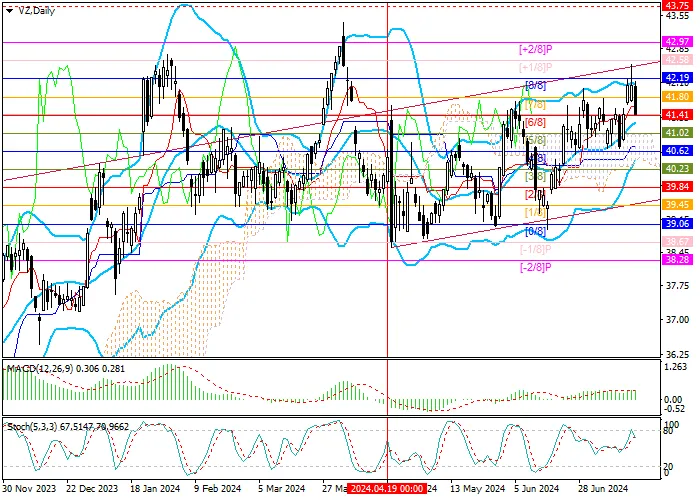This screenshot has width=700, height=500.
Task: Click the 80 level on Stochastic scale
Action: [x=669, y=431]
